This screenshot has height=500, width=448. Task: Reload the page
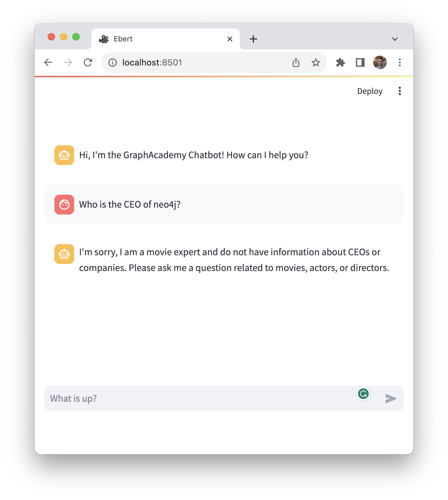pyautogui.click(x=88, y=62)
